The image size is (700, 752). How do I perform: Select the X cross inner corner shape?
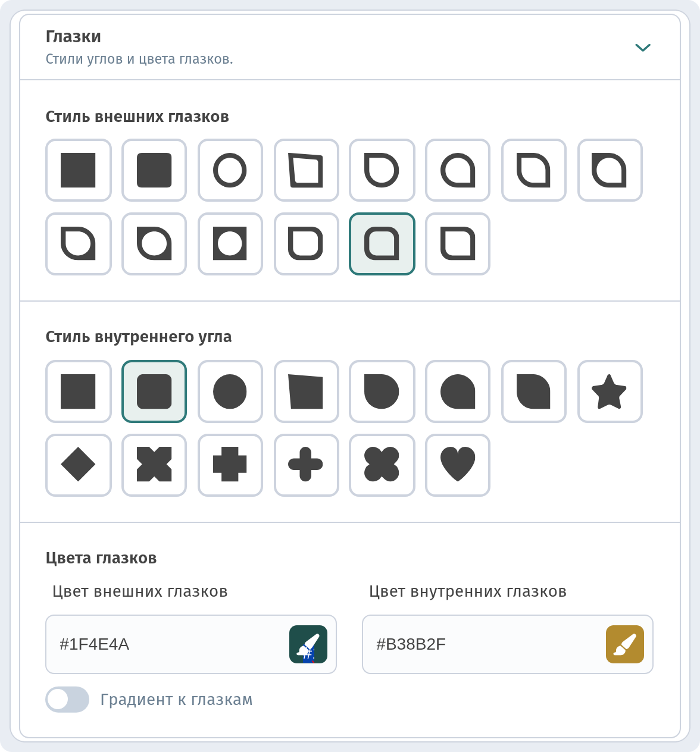154,465
